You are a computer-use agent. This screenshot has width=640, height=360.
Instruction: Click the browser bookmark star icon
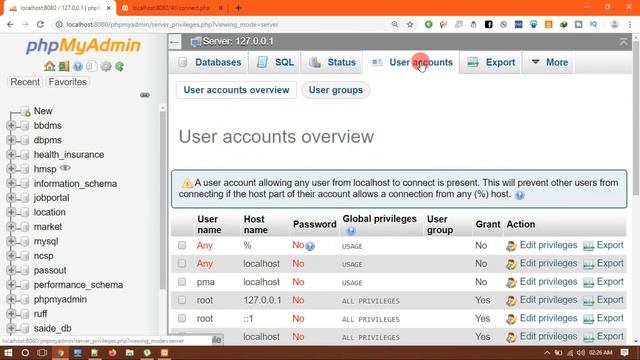pos(410,24)
